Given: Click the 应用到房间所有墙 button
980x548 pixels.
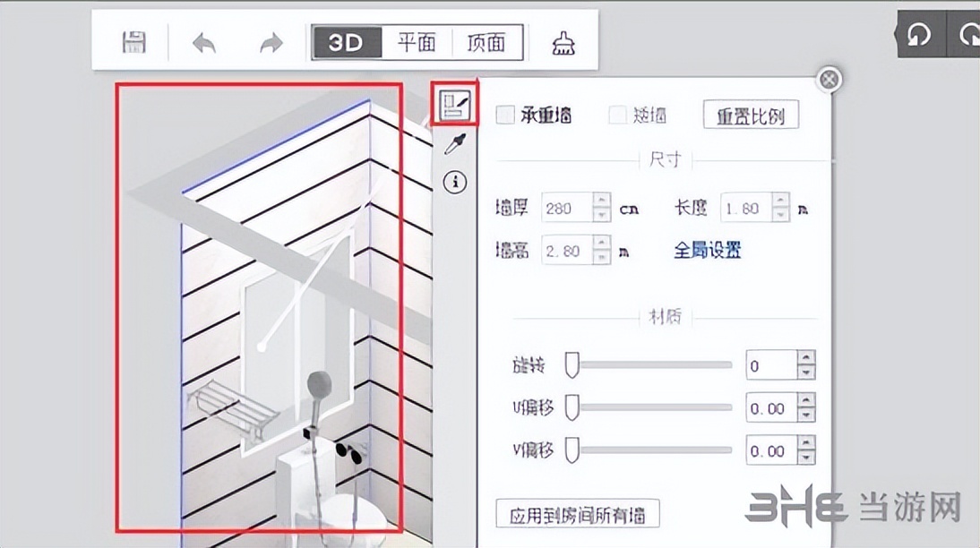Looking at the screenshot, I should click(x=579, y=514).
